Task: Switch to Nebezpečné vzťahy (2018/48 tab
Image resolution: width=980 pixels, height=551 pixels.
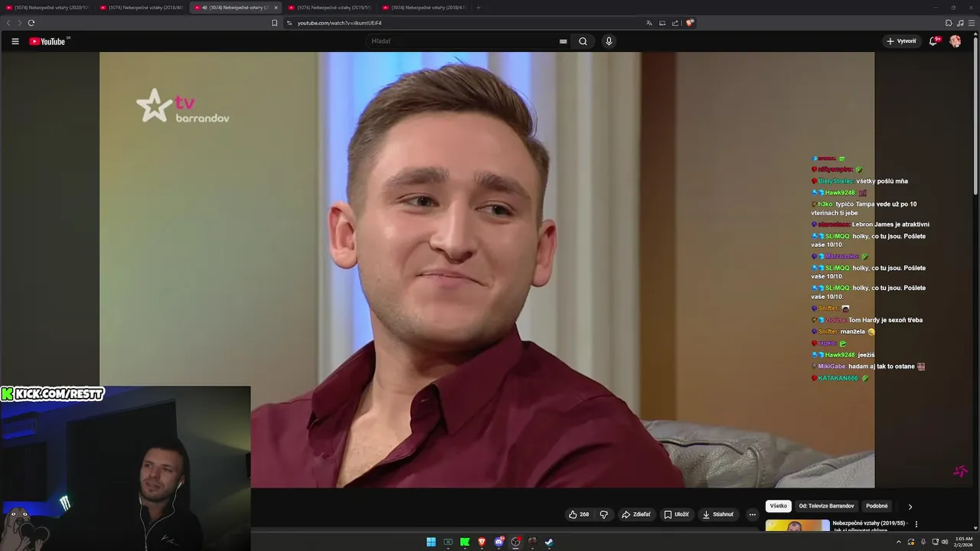Action: click(x=143, y=8)
